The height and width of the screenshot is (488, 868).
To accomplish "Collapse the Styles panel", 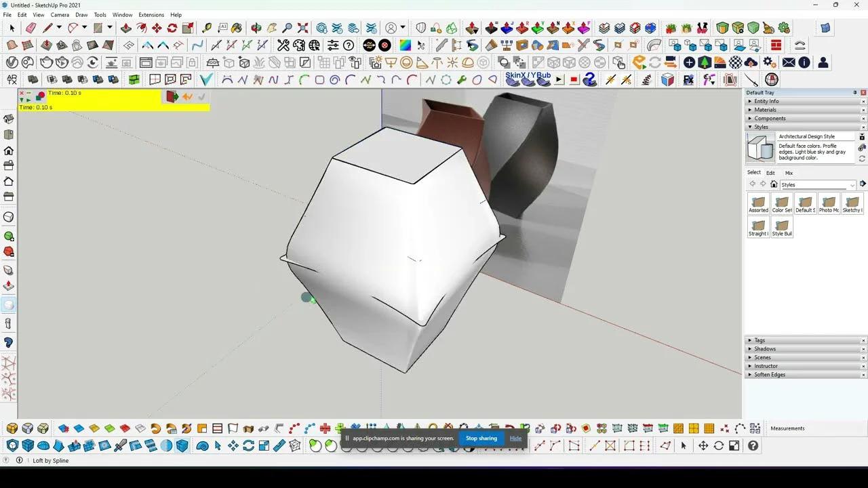I will pos(806,127).
